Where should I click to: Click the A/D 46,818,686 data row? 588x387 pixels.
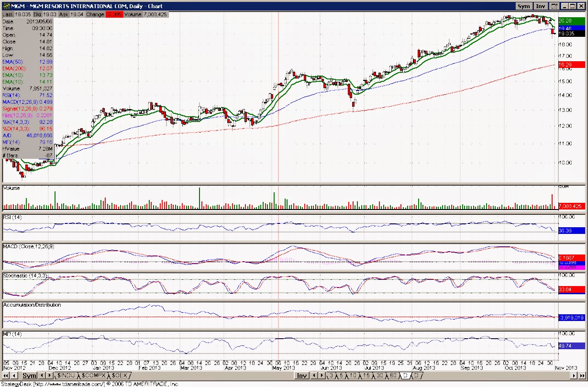click(x=27, y=136)
